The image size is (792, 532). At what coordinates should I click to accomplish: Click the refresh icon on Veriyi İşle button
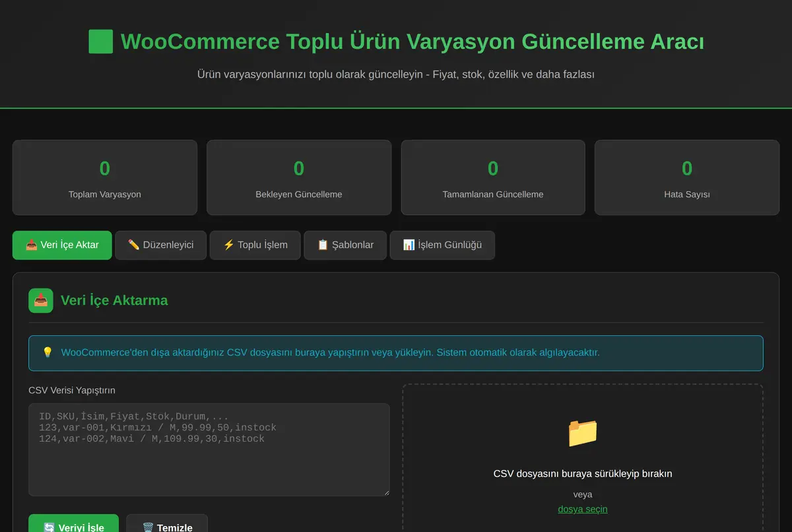[49, 527]
